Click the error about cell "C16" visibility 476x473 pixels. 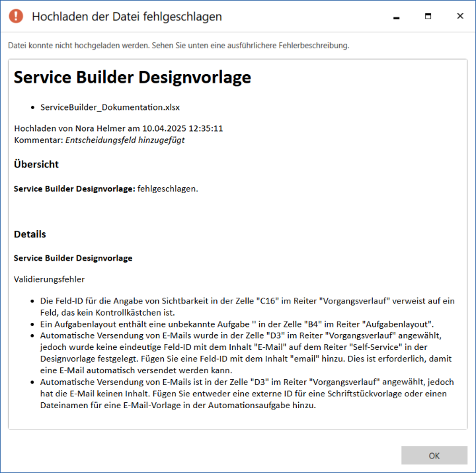pyautogui.click(x=245, y=306)
